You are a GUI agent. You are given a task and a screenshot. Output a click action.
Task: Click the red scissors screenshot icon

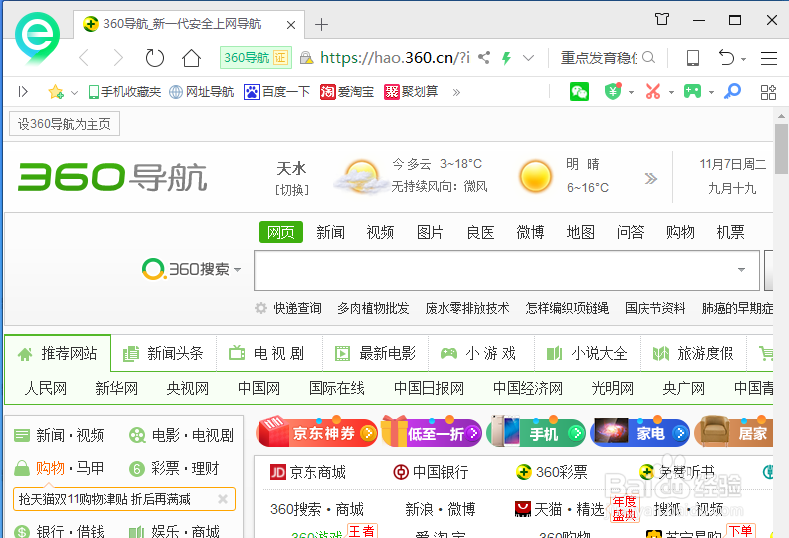click(653, 92)
